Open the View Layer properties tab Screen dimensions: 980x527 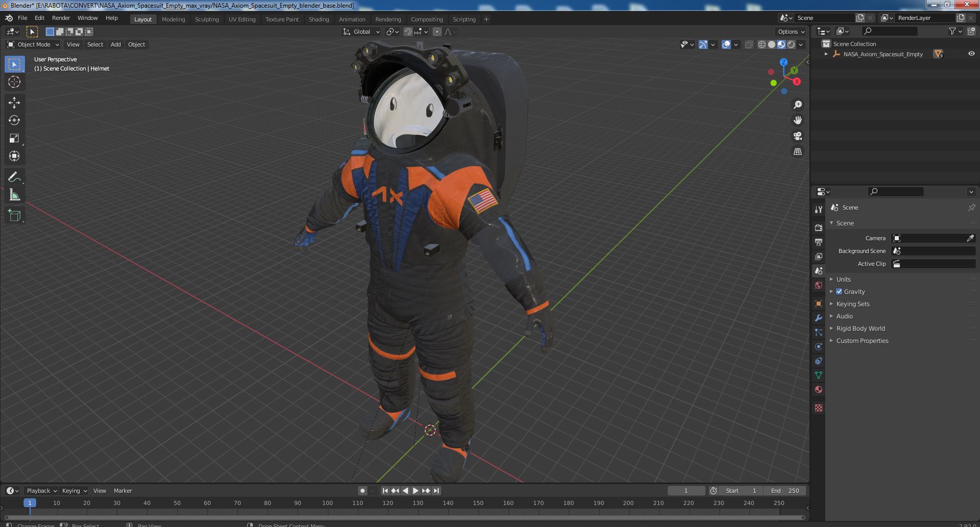pos(819,256)
